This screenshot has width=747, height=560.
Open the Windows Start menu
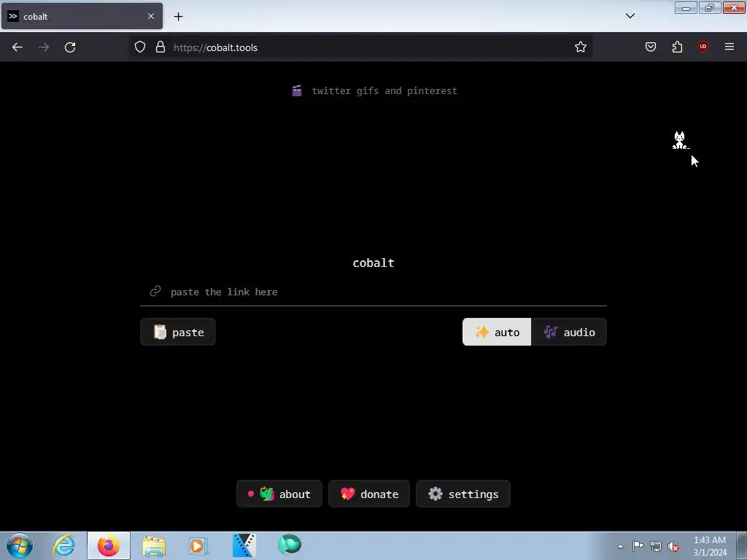pyautogui.click(x=20, y=545)
